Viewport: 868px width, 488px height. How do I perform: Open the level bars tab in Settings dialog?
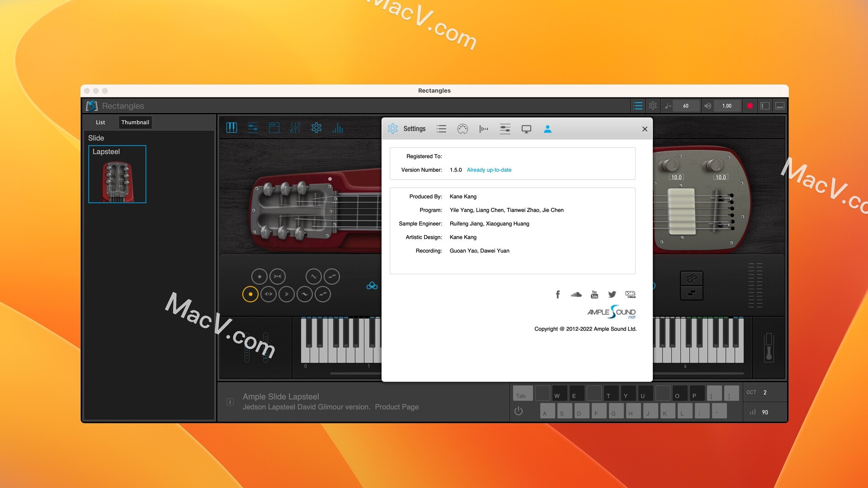pos(484,129)
